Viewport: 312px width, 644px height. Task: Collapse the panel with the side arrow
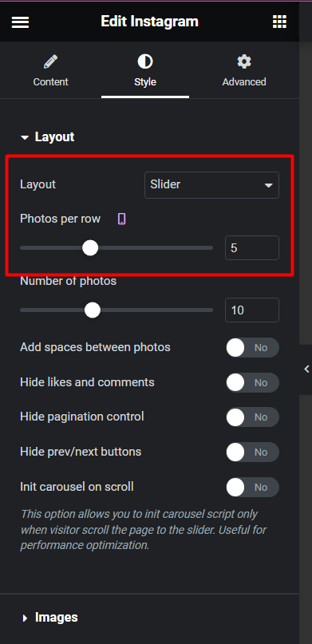(x=306, y=369)
